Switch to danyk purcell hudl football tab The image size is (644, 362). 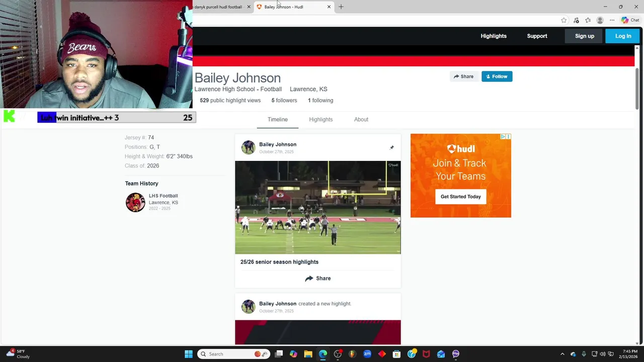[x=218, y=7]
